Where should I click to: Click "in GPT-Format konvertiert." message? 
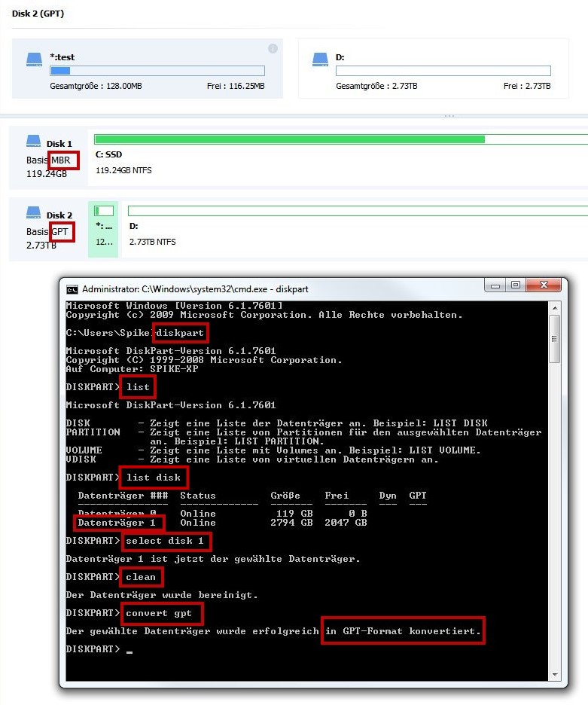point(403,631)
